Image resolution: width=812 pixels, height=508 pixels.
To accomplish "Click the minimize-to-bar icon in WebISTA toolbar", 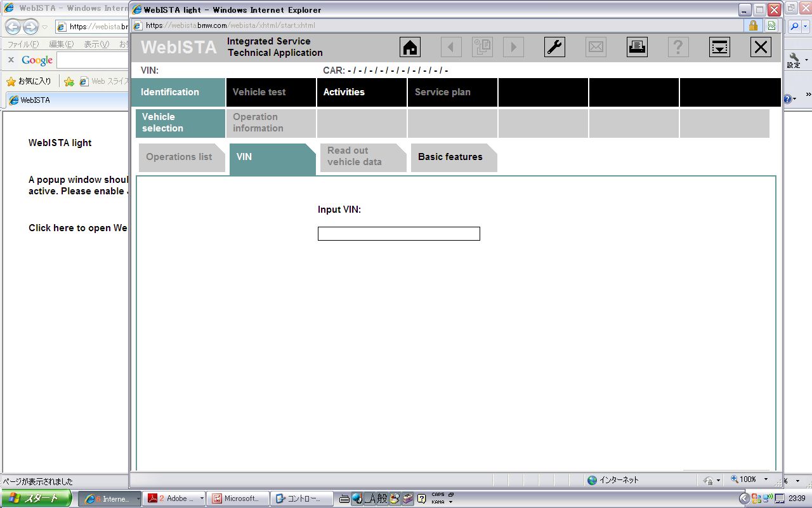I will 720,47.
